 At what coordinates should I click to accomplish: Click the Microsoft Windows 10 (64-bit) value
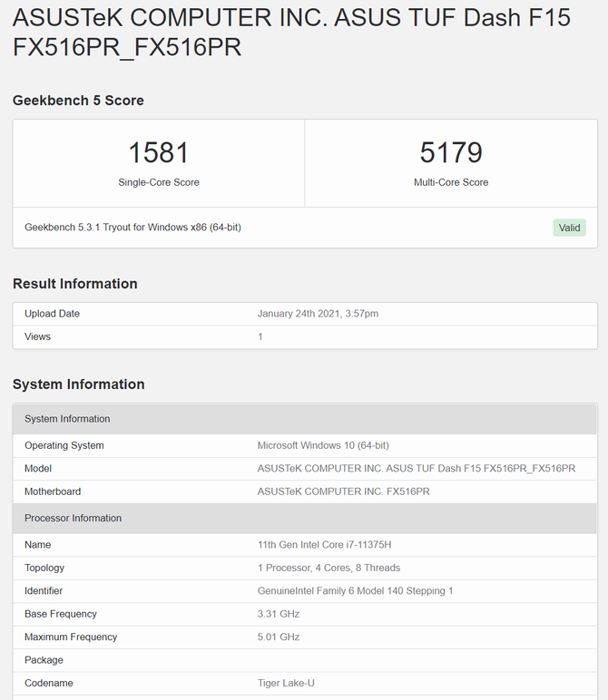pos(323,445)
